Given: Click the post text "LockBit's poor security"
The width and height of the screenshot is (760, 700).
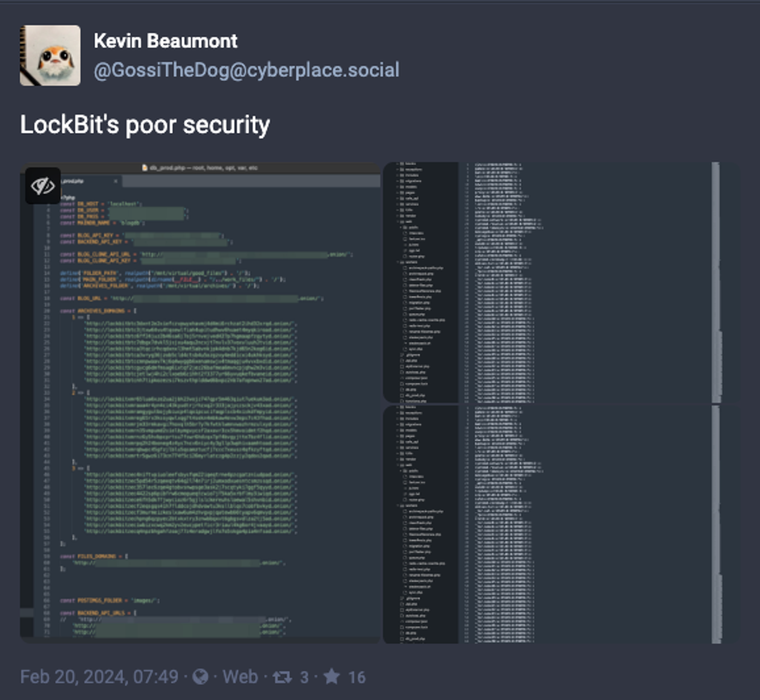Looking at the screenshot, I should tap(145, 125).
